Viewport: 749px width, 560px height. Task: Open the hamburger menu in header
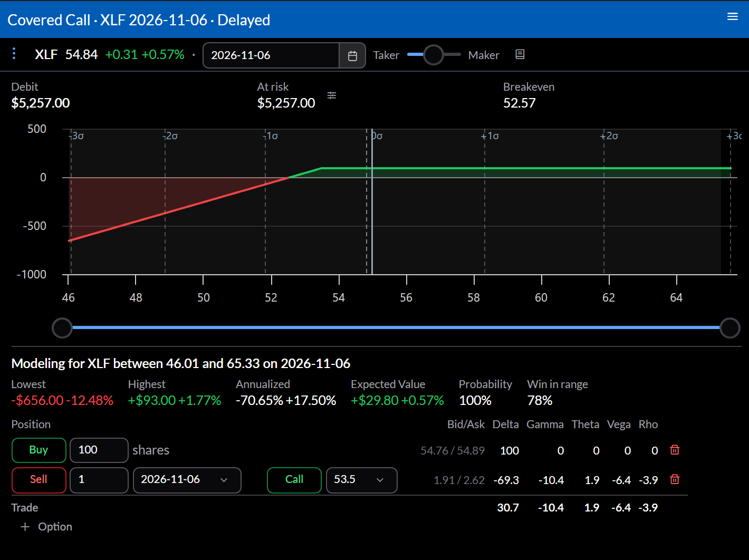point(732,16)
